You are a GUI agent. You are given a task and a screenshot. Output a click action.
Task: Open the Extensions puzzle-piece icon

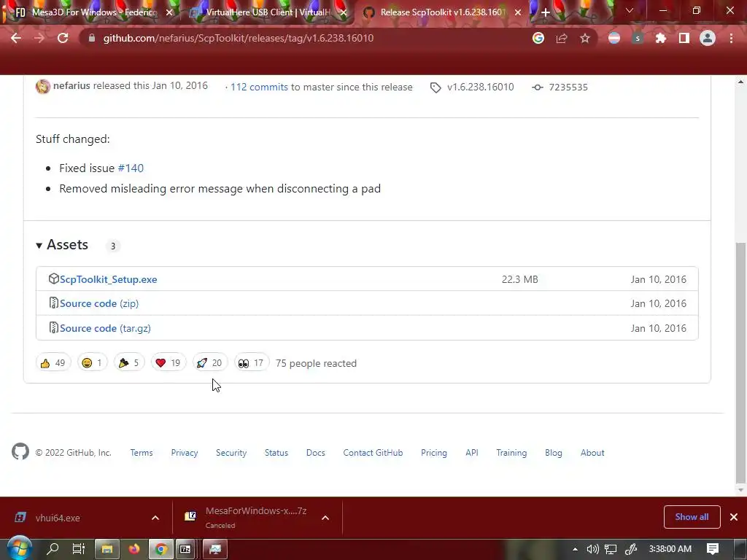661,38
